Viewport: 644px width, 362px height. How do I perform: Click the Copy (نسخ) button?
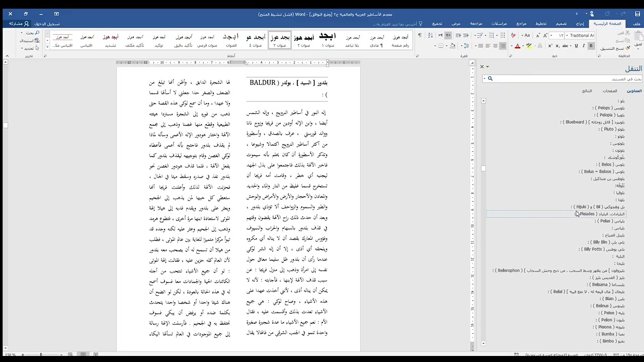tap(623, 41)
